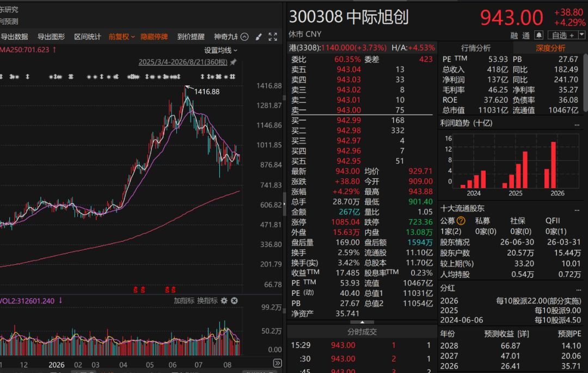Click the 1416.88 high price label
Image resolution: width=588 pixels, height=373 pixels.
click(x=207, y=92)
